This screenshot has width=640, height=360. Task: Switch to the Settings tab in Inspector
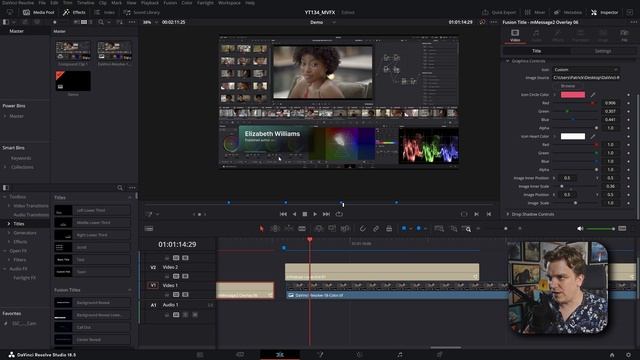click(602, 51)
